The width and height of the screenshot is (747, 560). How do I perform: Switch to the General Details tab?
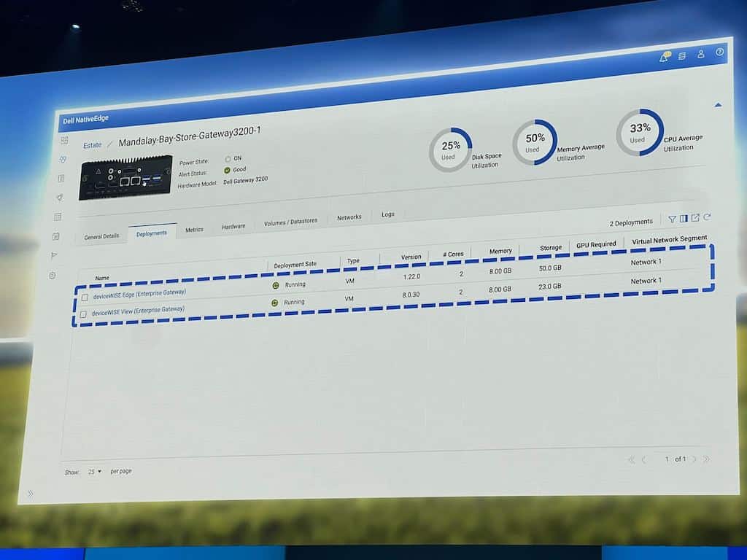[101, 236]
